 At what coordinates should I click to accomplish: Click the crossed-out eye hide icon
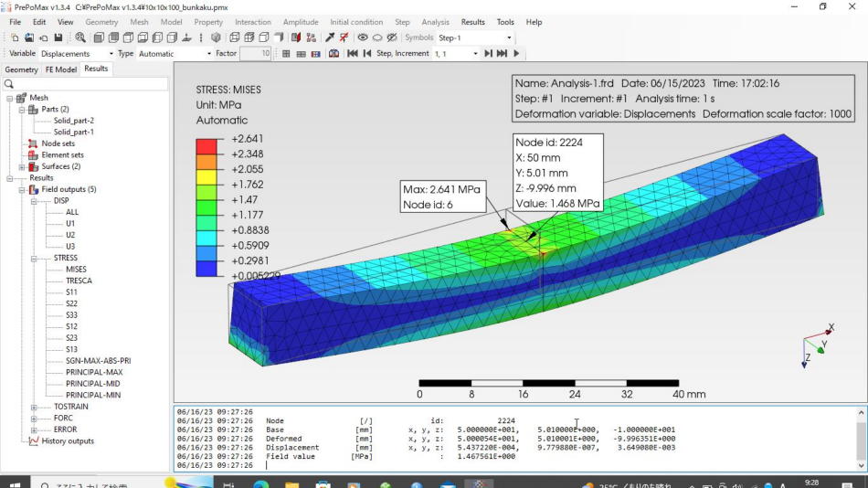click(392, 37)
